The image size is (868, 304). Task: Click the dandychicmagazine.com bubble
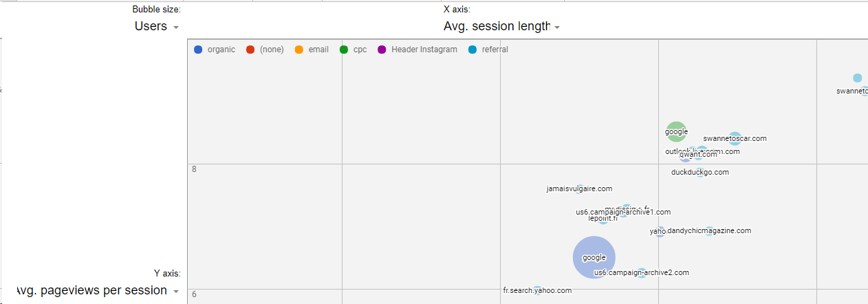click(x=709, y=231)
